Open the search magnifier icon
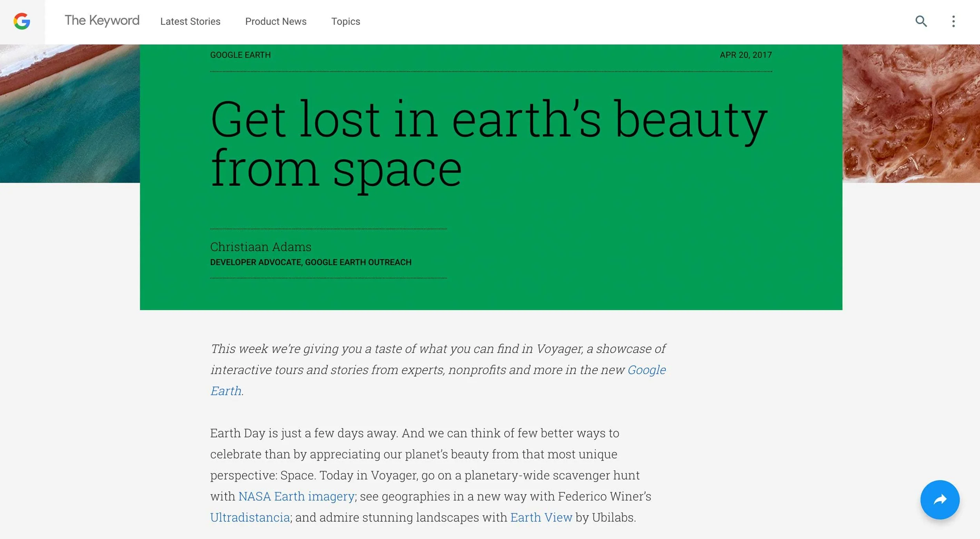Image resolution: width=980 pixels, height=539 pixels. click(921, 21)
